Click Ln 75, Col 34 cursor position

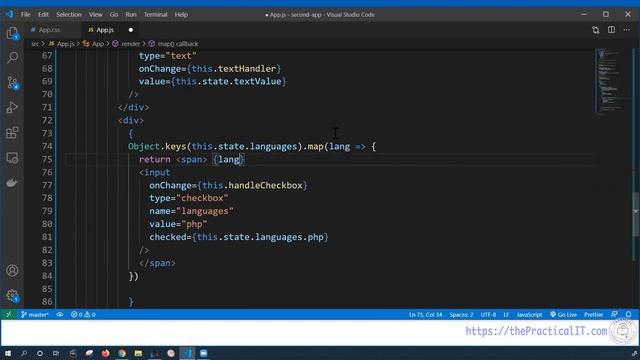click(x=425, y=314)
